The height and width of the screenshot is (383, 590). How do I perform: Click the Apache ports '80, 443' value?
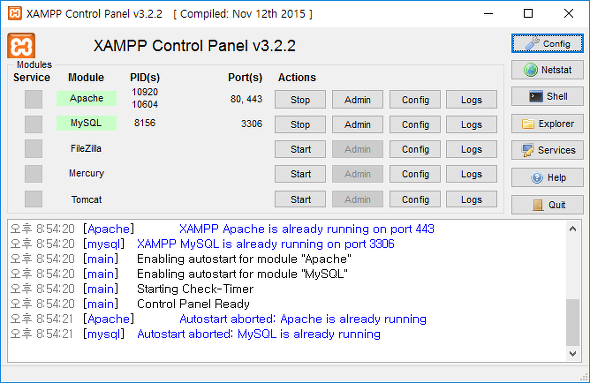click(246, 99)
